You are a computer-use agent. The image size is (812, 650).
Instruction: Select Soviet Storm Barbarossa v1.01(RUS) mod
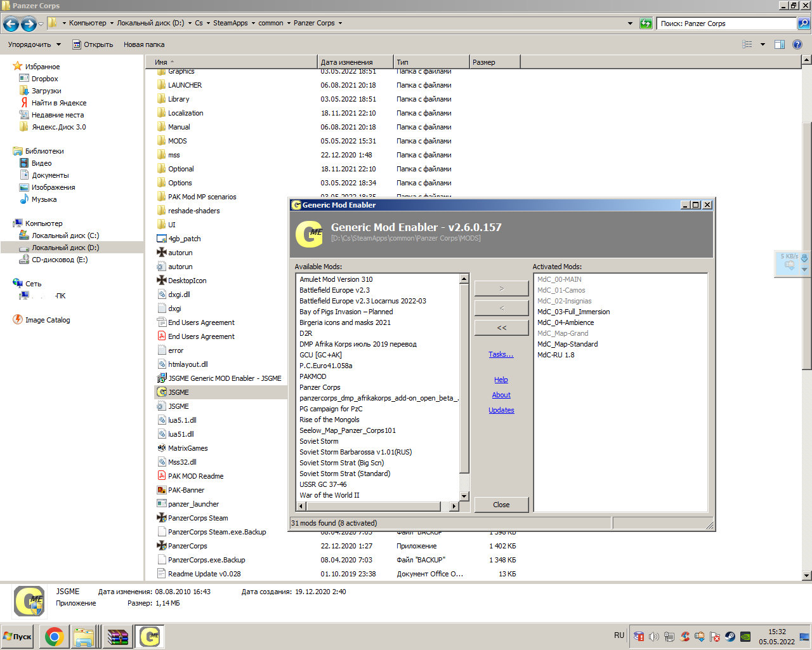[x=355, y=452]
